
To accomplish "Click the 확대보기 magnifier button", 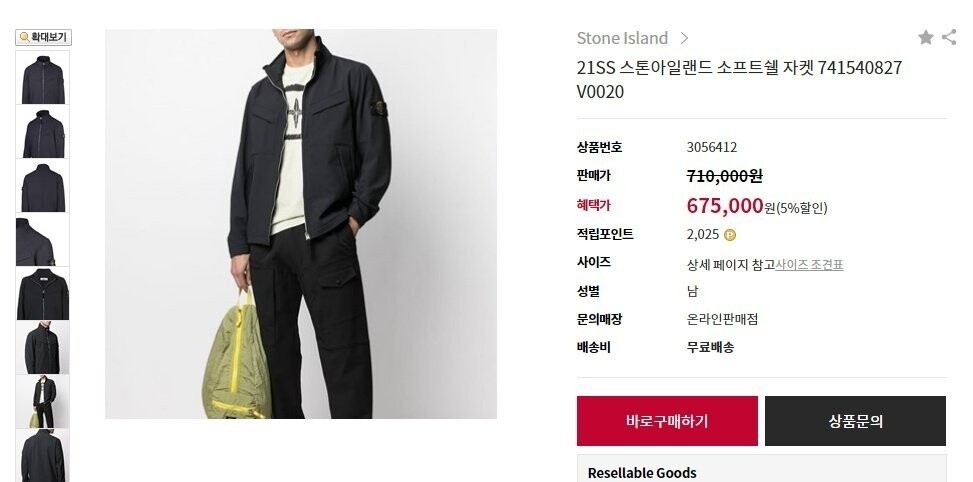I will click(x=43, y=37).
